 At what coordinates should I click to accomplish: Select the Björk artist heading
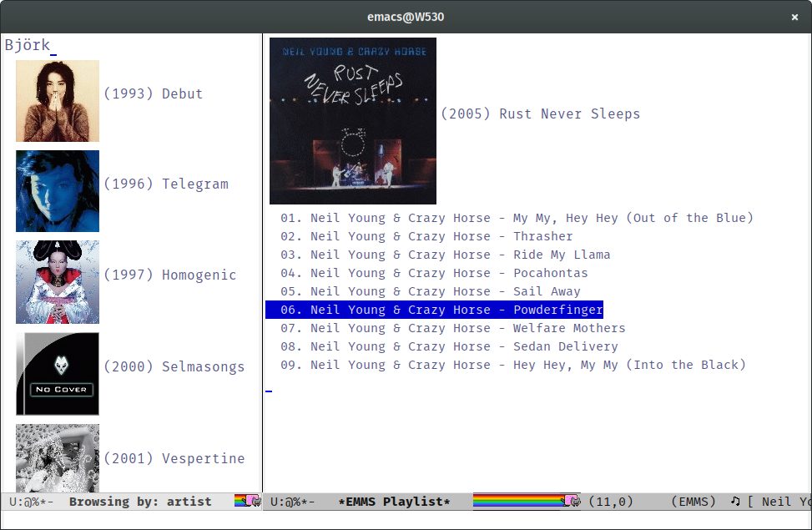[28, 45]
